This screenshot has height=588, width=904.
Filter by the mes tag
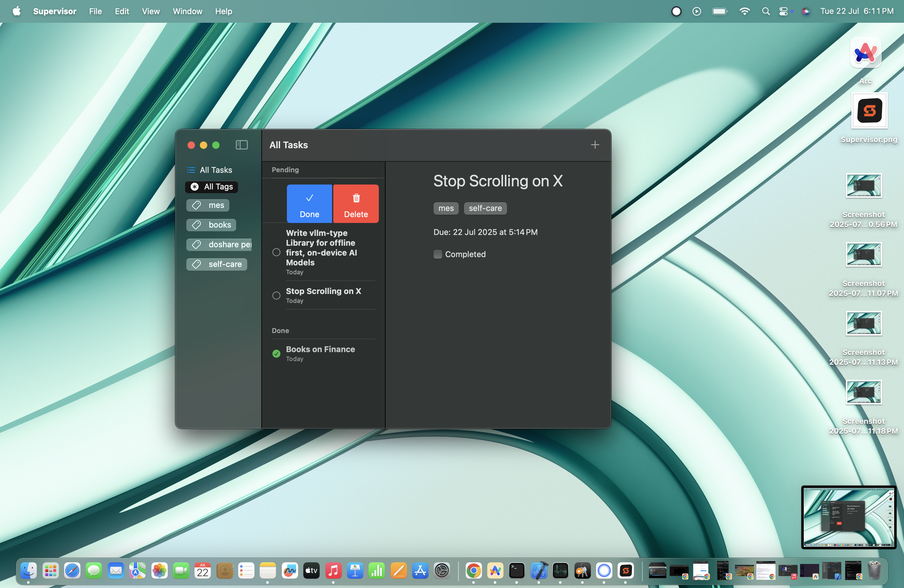click(208, 205)
